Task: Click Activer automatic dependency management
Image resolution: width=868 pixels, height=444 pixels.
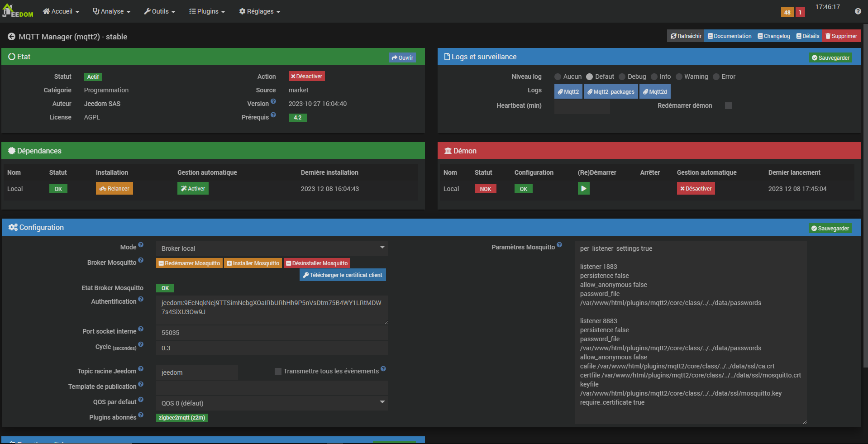Action: (x=193, y=188)
